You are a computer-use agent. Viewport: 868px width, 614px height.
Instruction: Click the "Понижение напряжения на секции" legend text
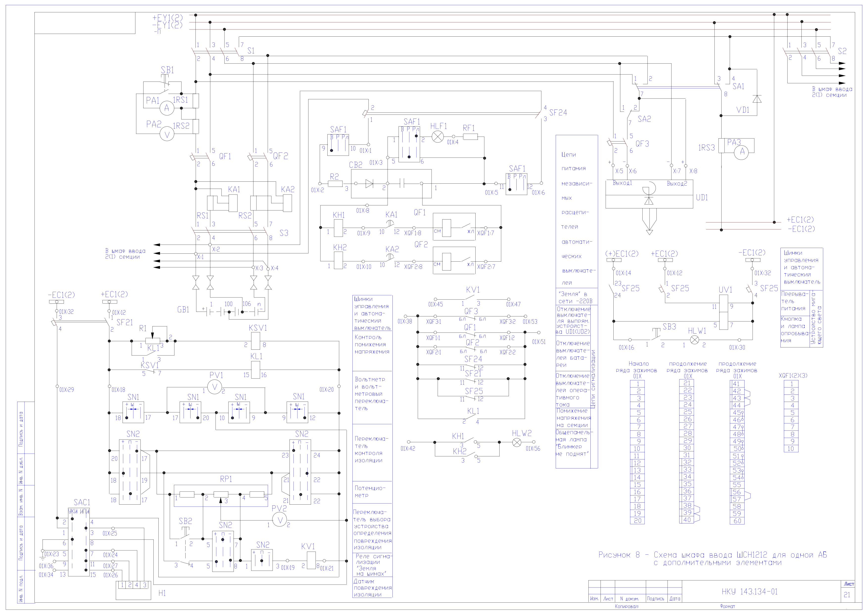tap(574, 418)
